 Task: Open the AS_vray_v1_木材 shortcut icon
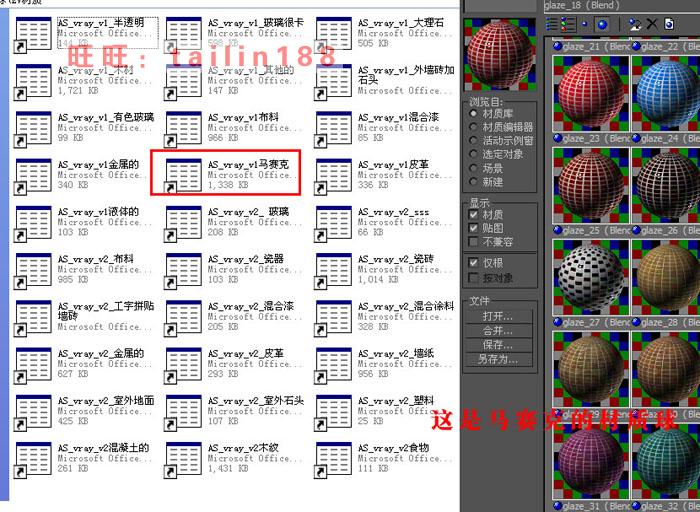click(x=33, y=82)
